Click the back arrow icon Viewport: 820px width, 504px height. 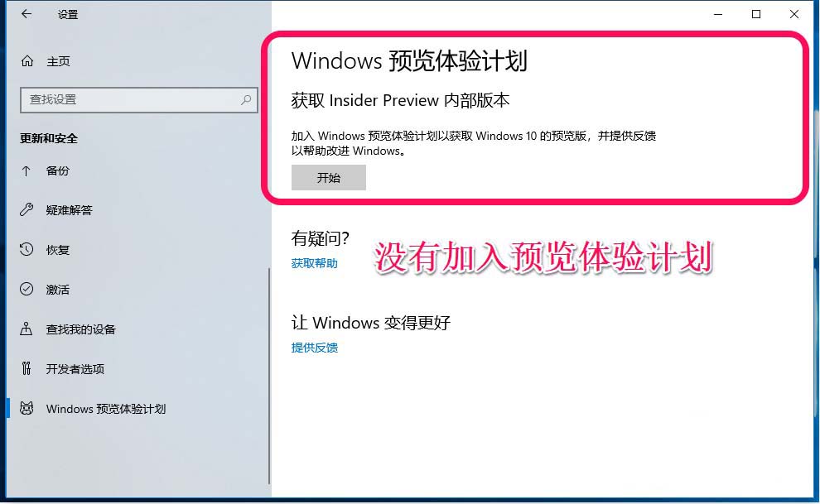coord(27,14)
